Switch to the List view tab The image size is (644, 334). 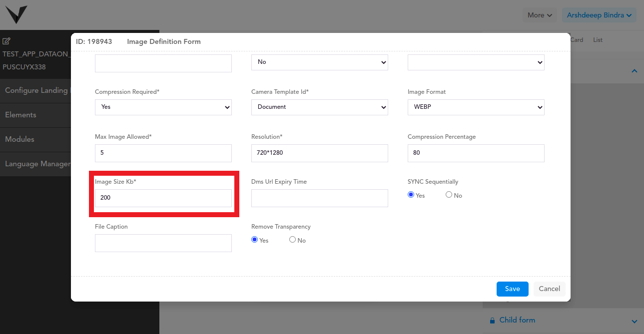[x=598, y=40]
